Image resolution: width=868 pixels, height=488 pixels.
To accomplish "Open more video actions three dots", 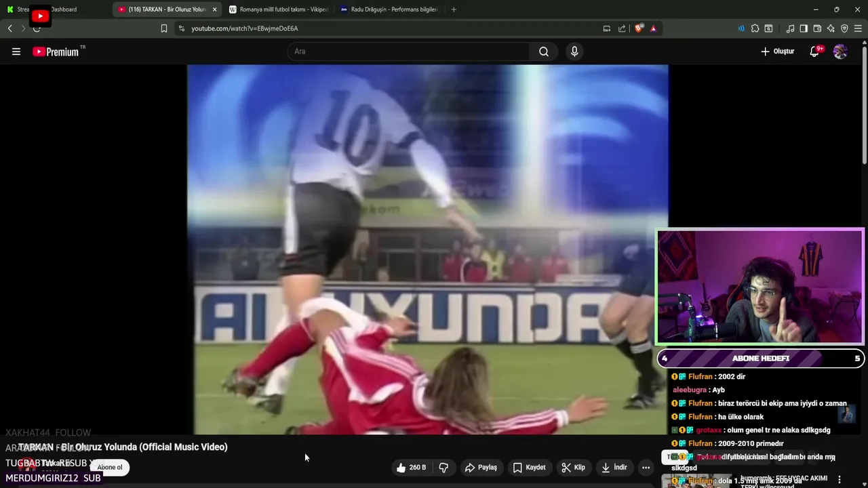I will pyautogui.click(x=646, y=468).
